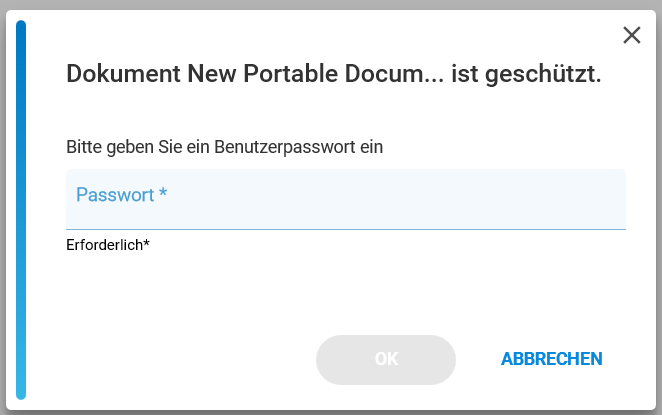Image resolution: width=662 pixels, height=415 pixels.
Task: Focus the field via the 'Passwort *' label
Action: (x=121, y=195)
